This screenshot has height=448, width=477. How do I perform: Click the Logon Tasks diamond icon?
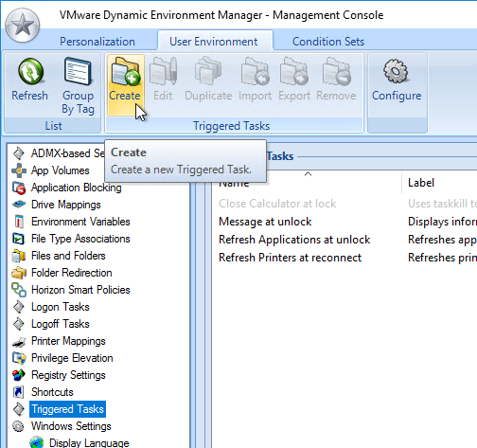click(x=19, y=307)
